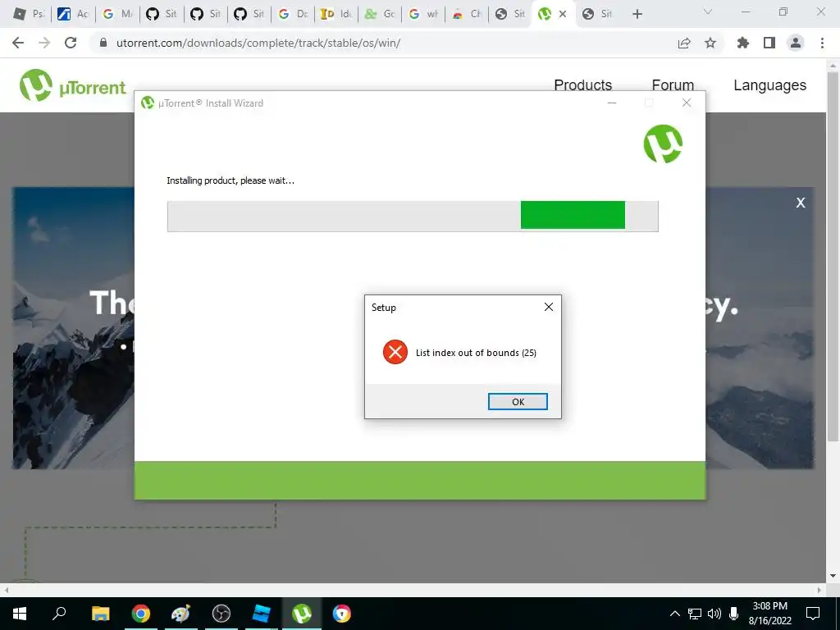Open the volume control in tray

pos(714,614)
